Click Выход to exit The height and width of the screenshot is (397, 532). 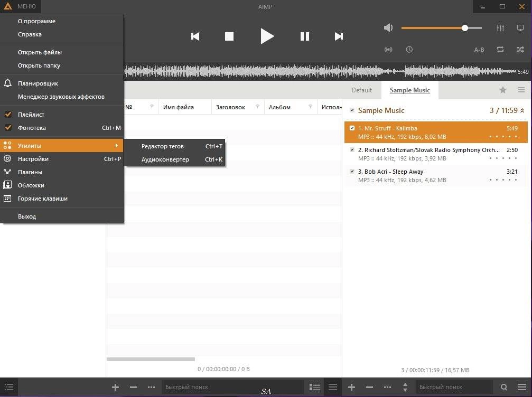pyautogui.click(x=61, y=216)
